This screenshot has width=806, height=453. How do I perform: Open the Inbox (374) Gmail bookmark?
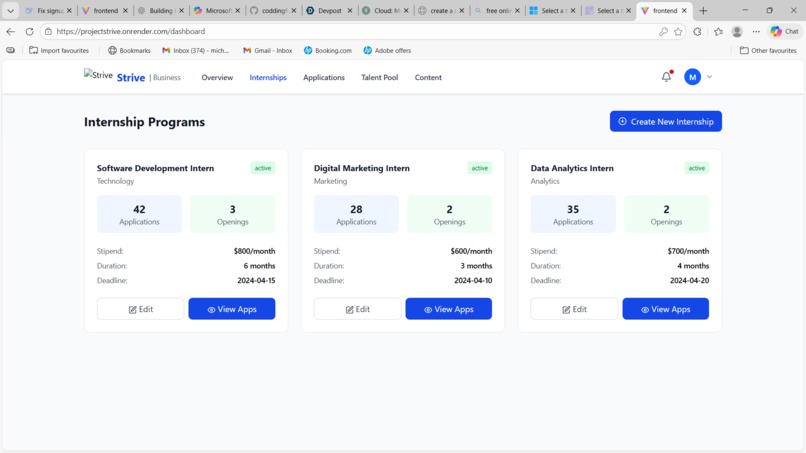(x=195, y=50)
